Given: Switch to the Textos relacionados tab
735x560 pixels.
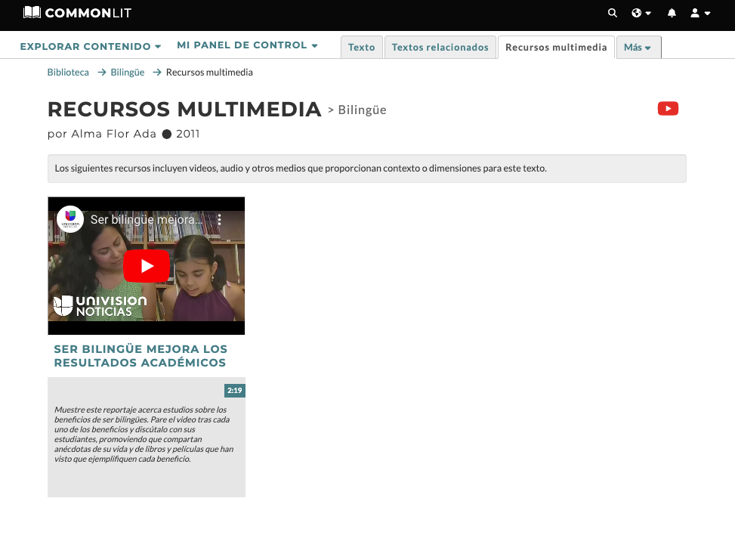Looking at the screenshot, I should [440, 47].
